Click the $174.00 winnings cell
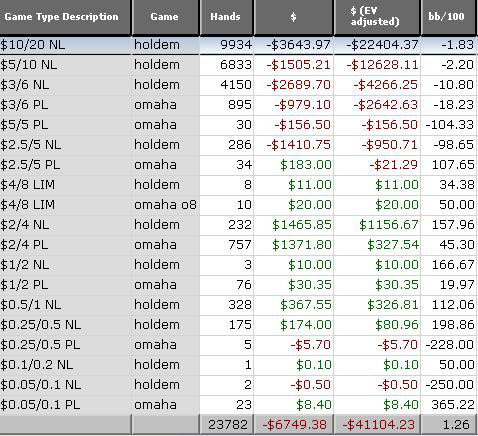 294,325
